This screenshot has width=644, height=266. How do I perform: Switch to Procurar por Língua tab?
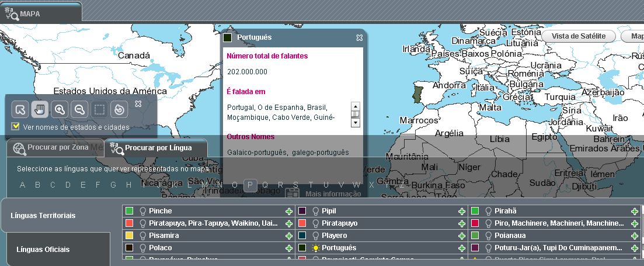point(156,148)
